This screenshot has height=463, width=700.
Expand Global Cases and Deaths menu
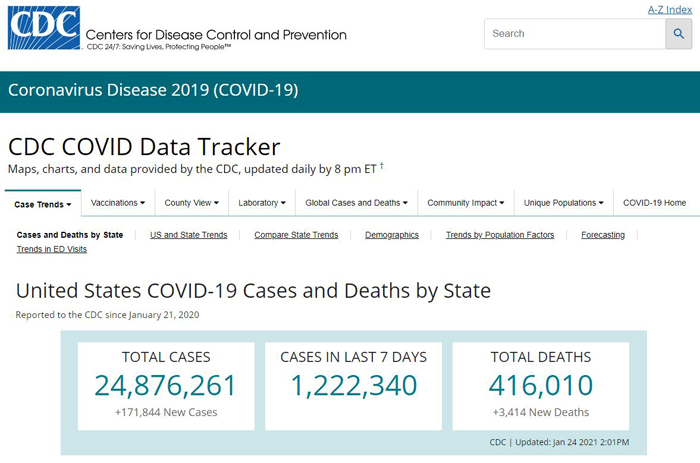point(356,203)
